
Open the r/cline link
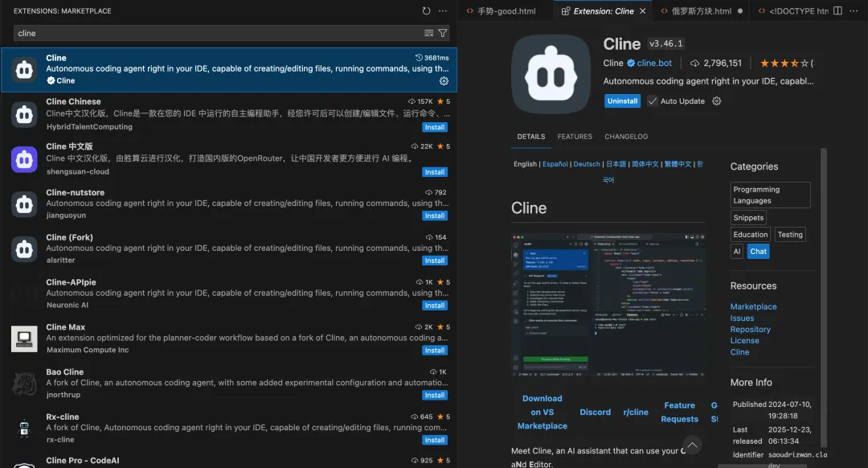pyautogui.click(x=636, y=412)
